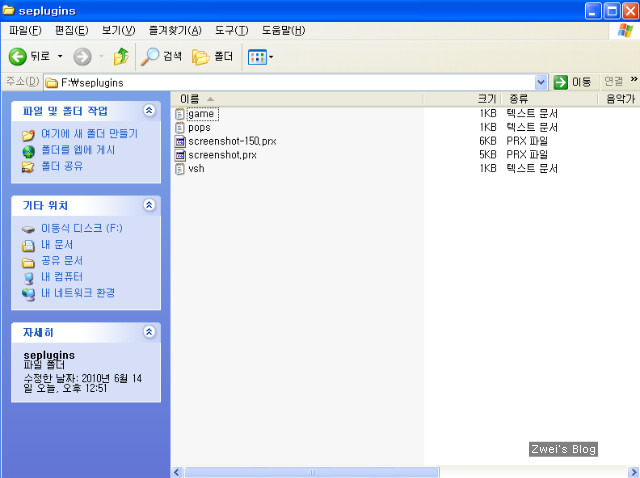Select the screenshot.prx file
Viewport: 640px width, 478px height.
pos(222,155)
